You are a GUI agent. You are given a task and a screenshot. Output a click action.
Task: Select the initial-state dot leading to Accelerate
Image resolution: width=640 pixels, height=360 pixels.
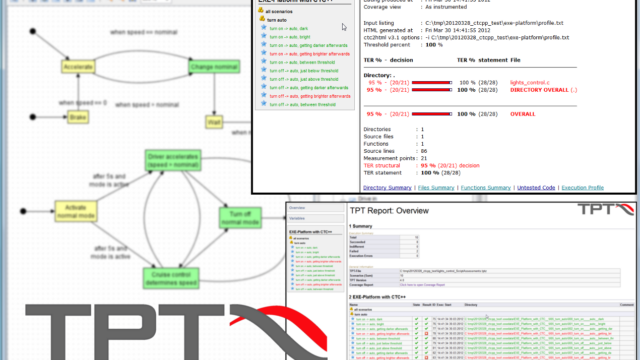tap(33, 31)
